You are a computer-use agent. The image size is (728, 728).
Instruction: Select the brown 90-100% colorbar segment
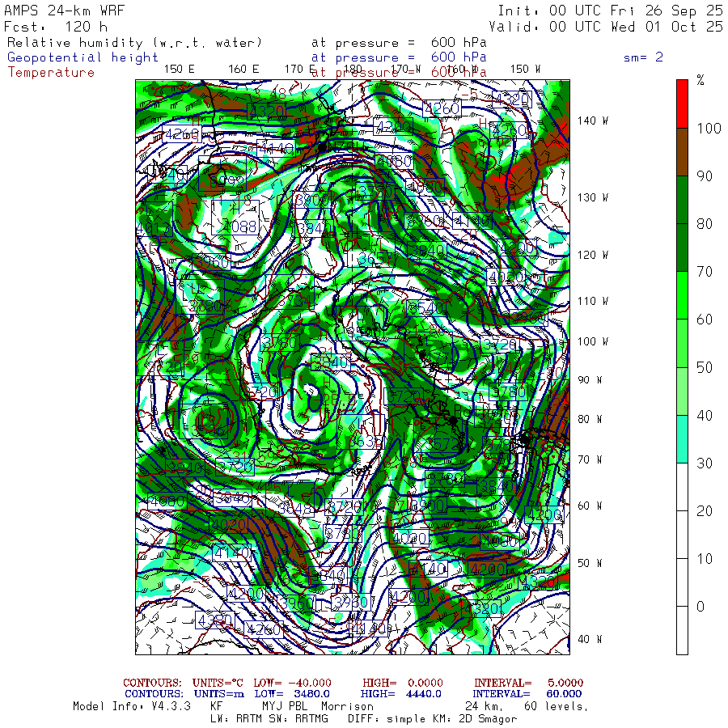[x=682, y=151]
